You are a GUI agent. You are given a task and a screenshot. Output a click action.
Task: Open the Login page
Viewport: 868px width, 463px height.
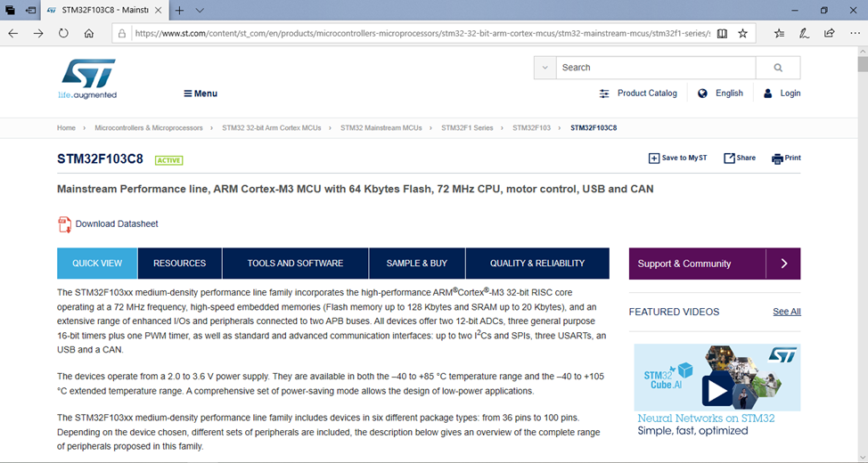click(x=782, y=93)
